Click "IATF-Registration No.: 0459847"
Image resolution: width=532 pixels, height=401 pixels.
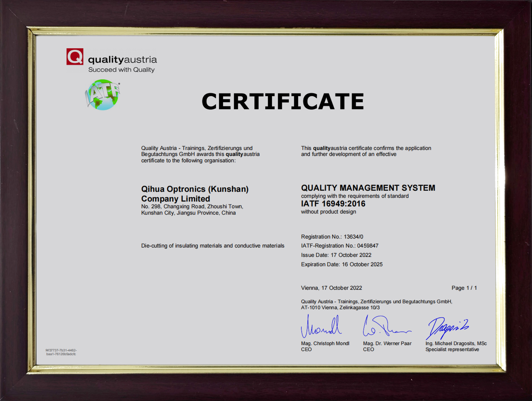(x=340, y=246)
